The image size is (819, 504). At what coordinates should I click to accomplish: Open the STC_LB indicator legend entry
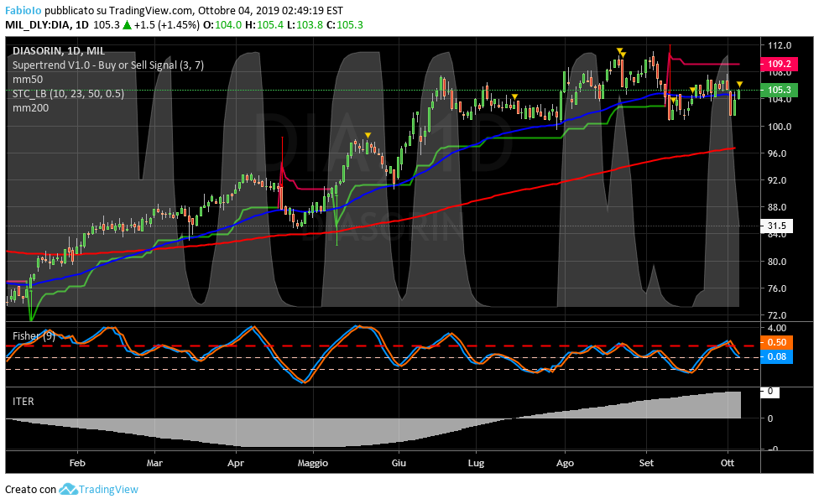(68, 94)
